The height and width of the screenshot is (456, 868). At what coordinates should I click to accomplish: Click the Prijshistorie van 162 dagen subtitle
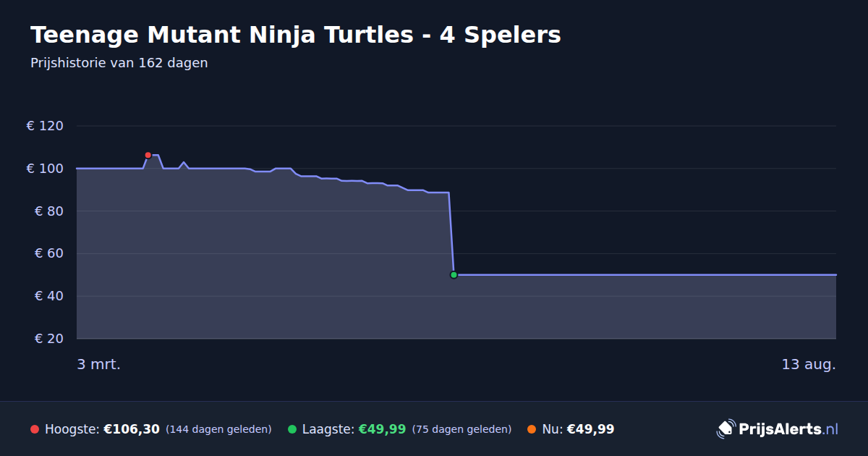point(119,63)
